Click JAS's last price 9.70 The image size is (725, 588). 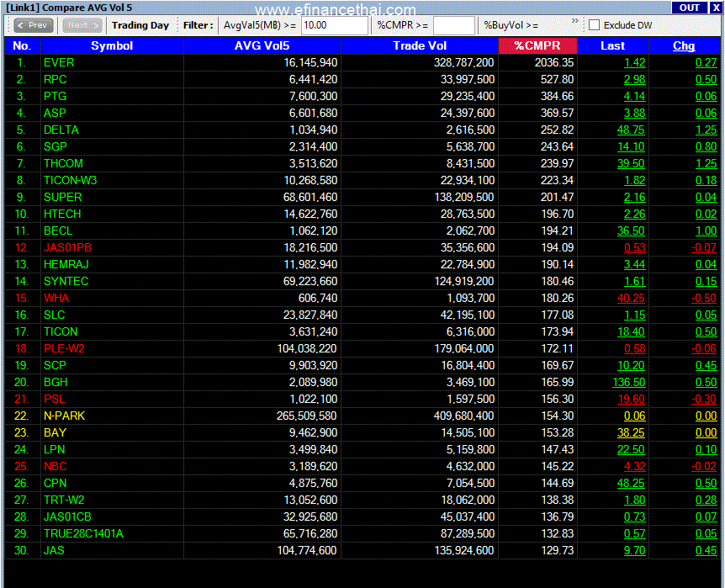click(x=634, y=550)
